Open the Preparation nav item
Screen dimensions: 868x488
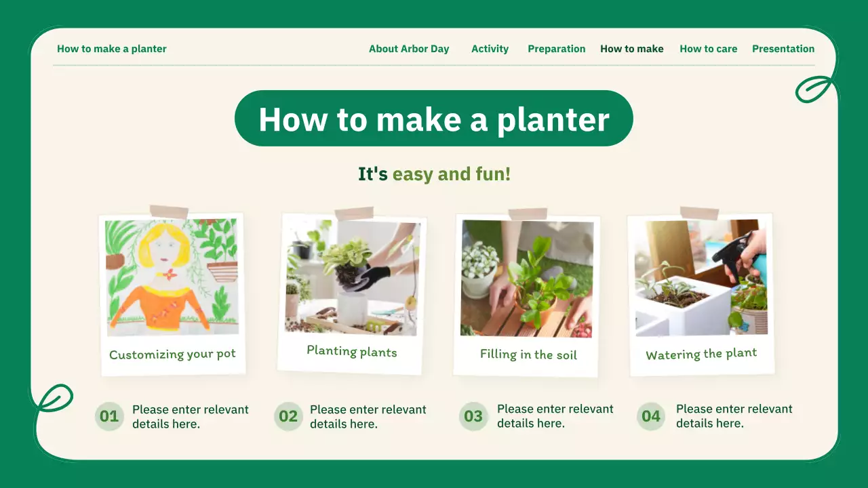(557, 49)
